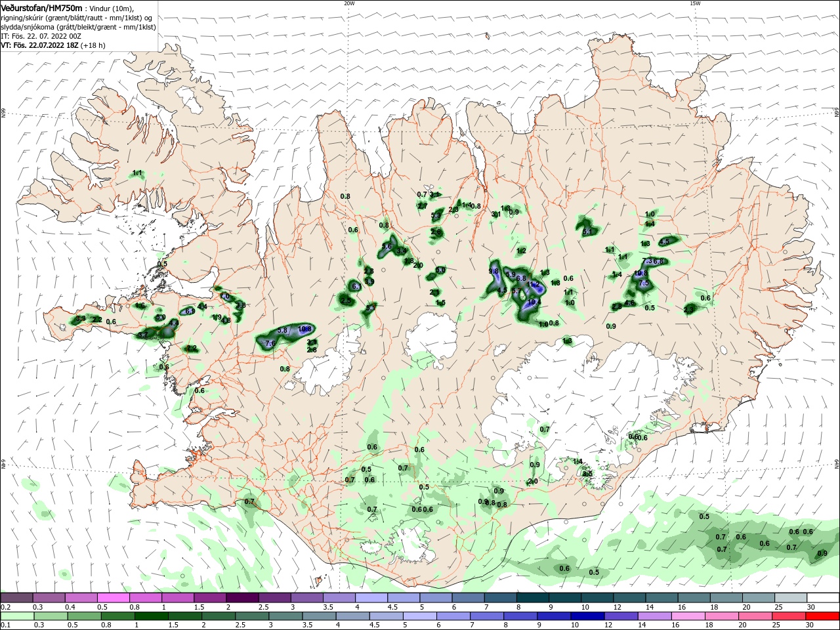Click lower legend swatch between 16 and 18

[x=688, y=616]
